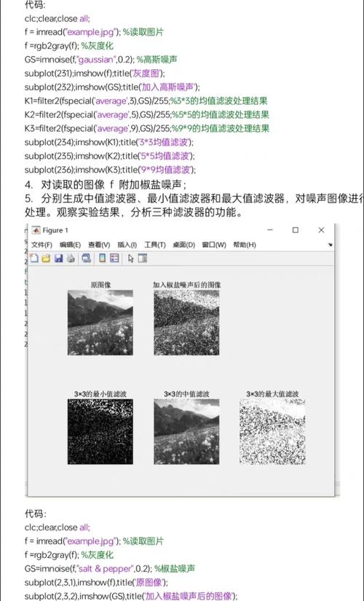Click the 3×3的最小值滤波 dark result image
The height and width of the screenshot is (601, 364).
(x=100, y=431)
